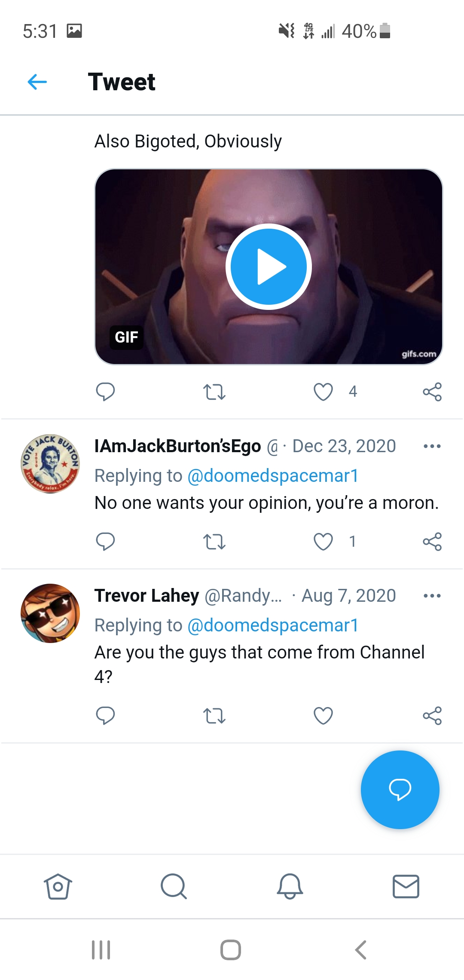Open @doomedspacemar1 link in Jack Burton reply
464x980 pixels.
(273, 476)
